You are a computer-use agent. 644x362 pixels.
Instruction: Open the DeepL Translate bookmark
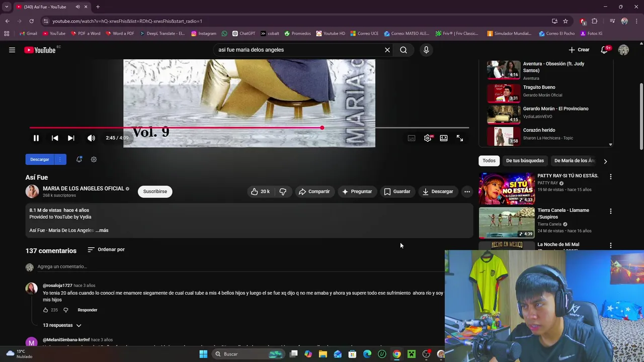tap(162, 34)
